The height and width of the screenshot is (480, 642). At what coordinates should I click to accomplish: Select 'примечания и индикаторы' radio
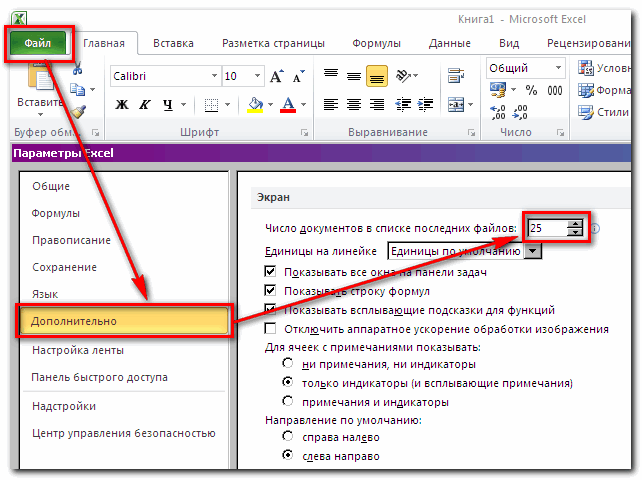pos(288,401)
